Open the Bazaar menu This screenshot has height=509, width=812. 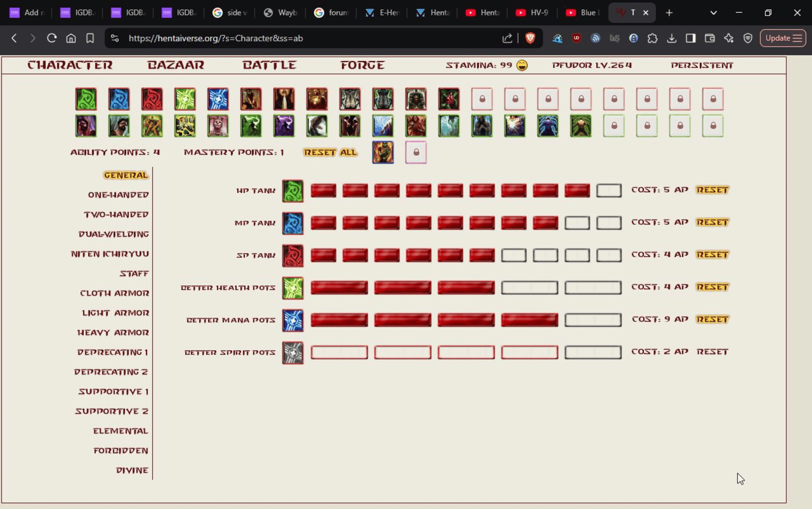pyautogui.click(x=176, y=65)
